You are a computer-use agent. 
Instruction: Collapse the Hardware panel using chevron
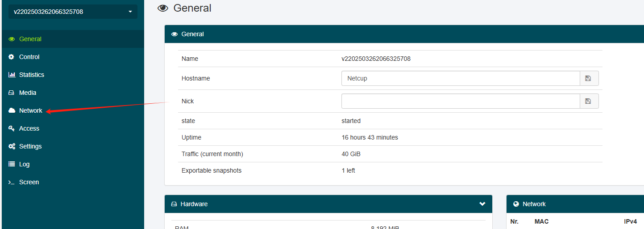pyautogui.click(x=482, y=204)
